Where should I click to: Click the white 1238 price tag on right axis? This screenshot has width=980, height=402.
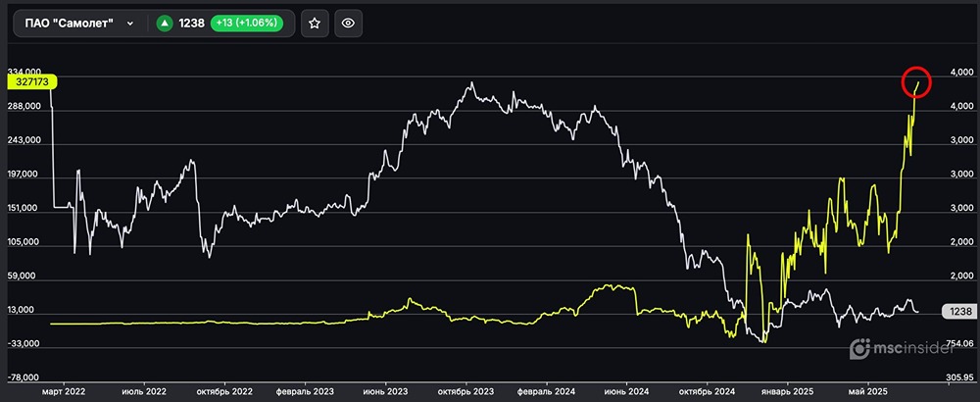pyautogui.click(x=956, y=311)
